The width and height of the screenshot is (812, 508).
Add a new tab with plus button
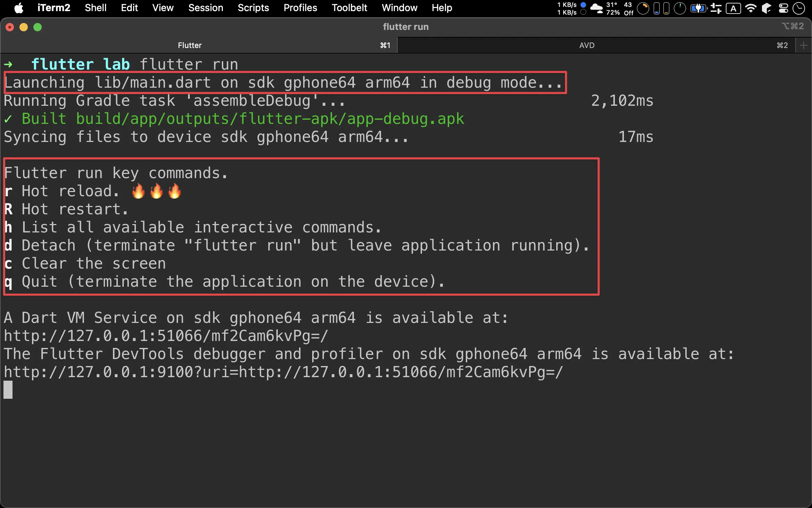tap(803, 45)
